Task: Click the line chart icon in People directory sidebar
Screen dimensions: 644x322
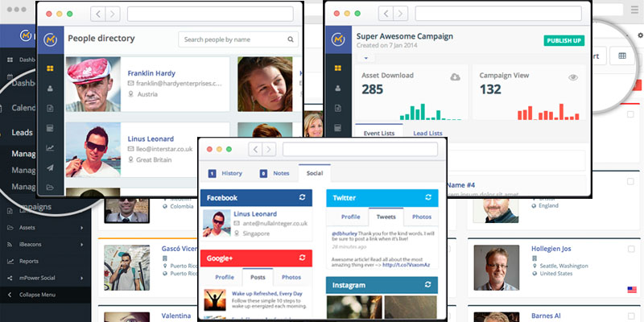Action: (x=51, y=147)
